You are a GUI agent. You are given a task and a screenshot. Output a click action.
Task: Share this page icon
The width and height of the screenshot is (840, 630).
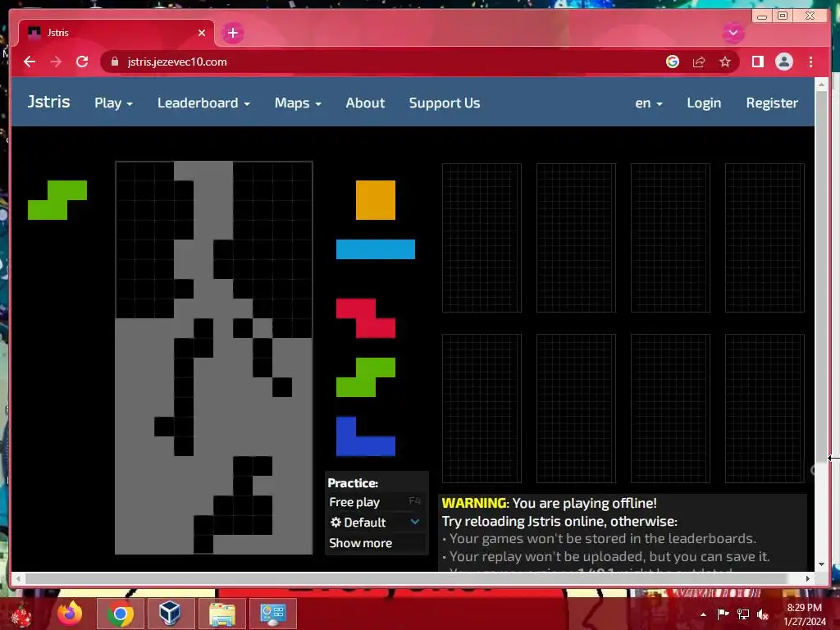point(699,62)
